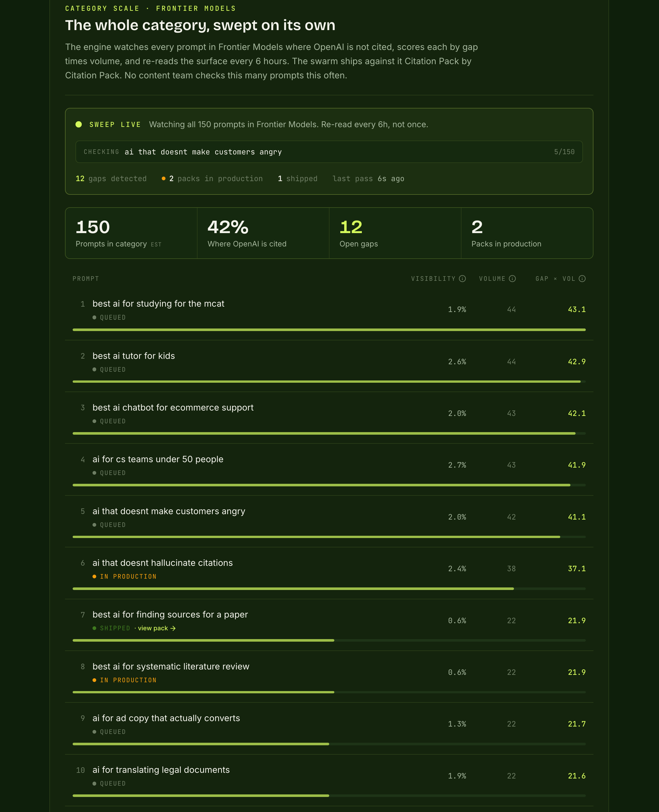The height and width of the screenshot is (812, 659).
Task: Click the 42.9 gap score value
Action: point(577,361)
